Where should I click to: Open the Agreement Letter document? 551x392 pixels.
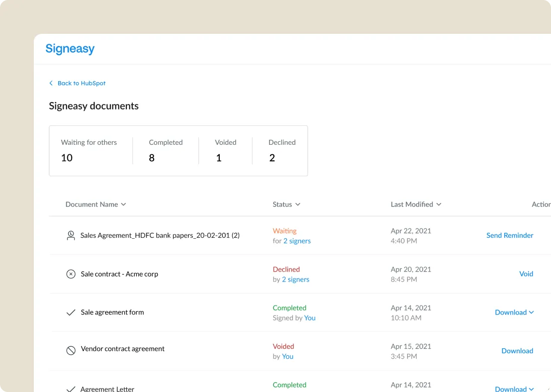[x=107, y=389]
